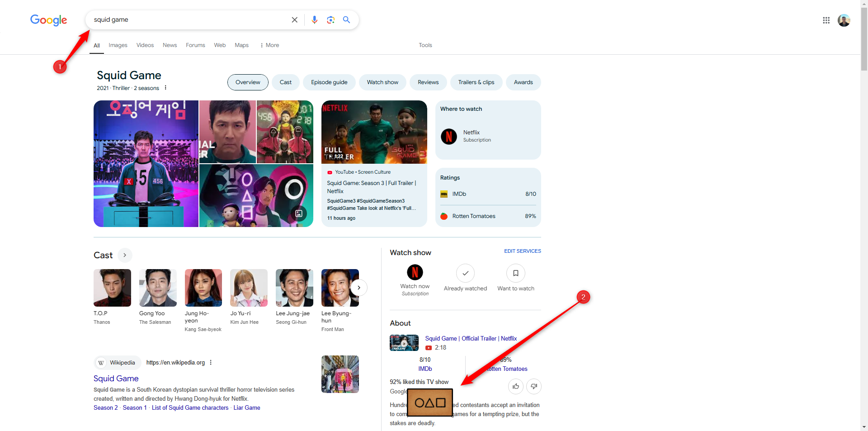
Task: Open Rotten Tomatoes row in Ratings card
Action: coord(488,216)
